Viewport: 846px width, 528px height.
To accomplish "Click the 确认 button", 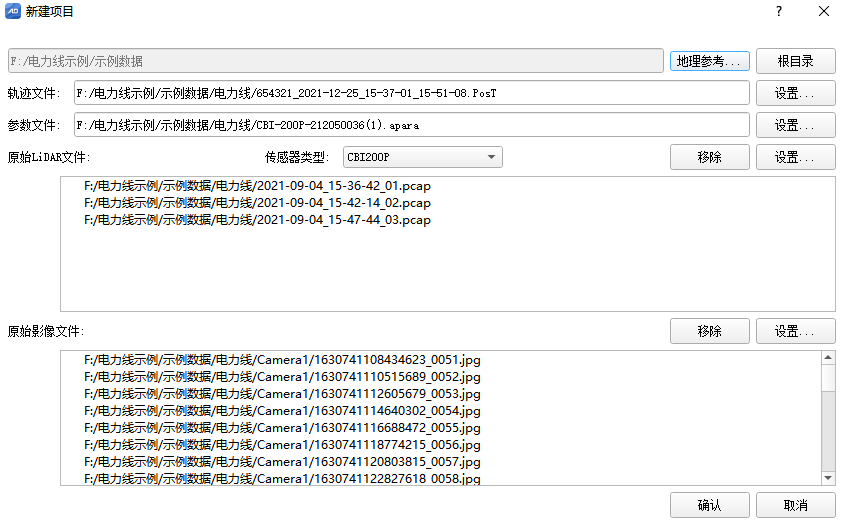I will coord(709,505).
